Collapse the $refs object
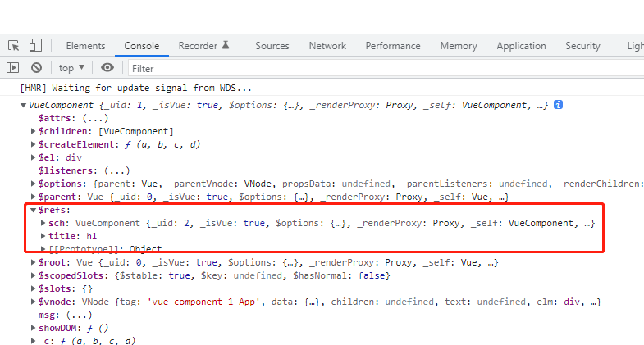This screenshot has width=644, height=345. pos(34,210)
